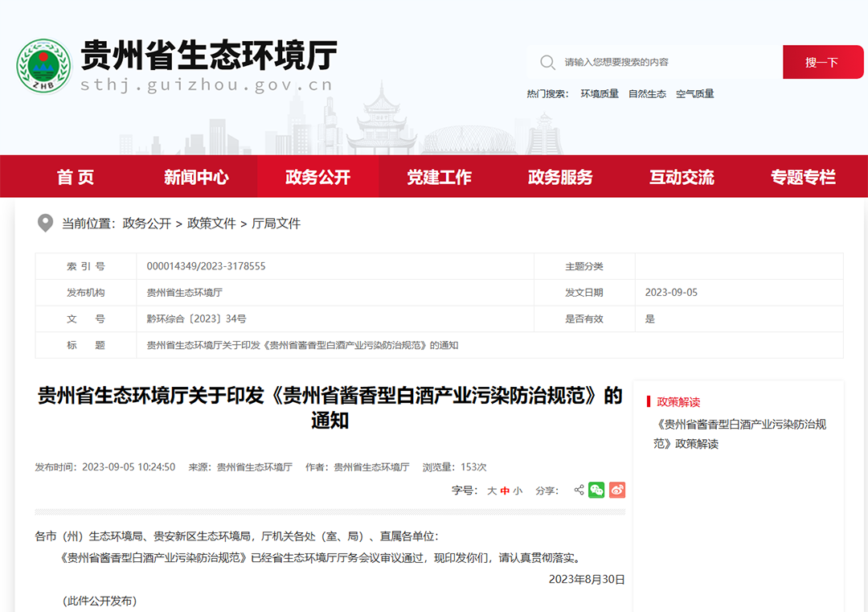Click the 索引号 label cell
Screen dimensions: 868x612
[x=86, y=266]
